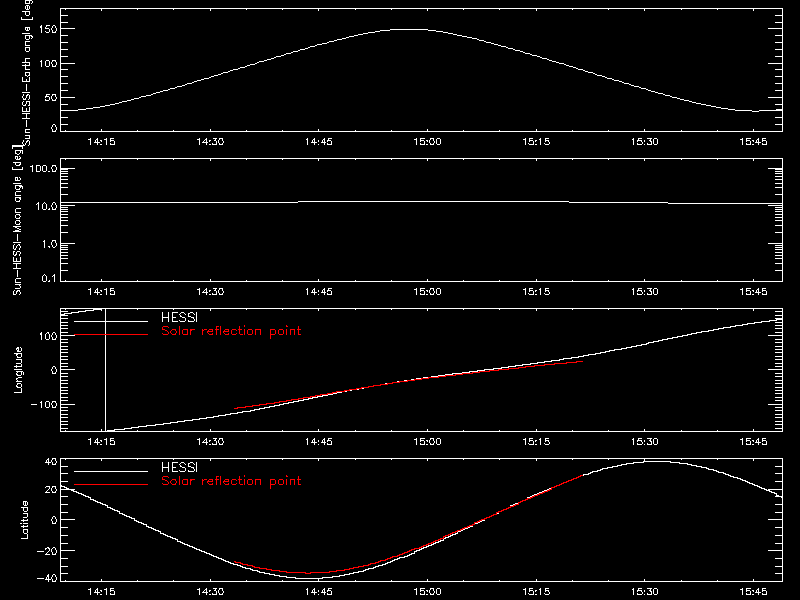Select 15:00 label below Latitude plot
Viewport: 800px width, 600px height.
pos(427,591)
